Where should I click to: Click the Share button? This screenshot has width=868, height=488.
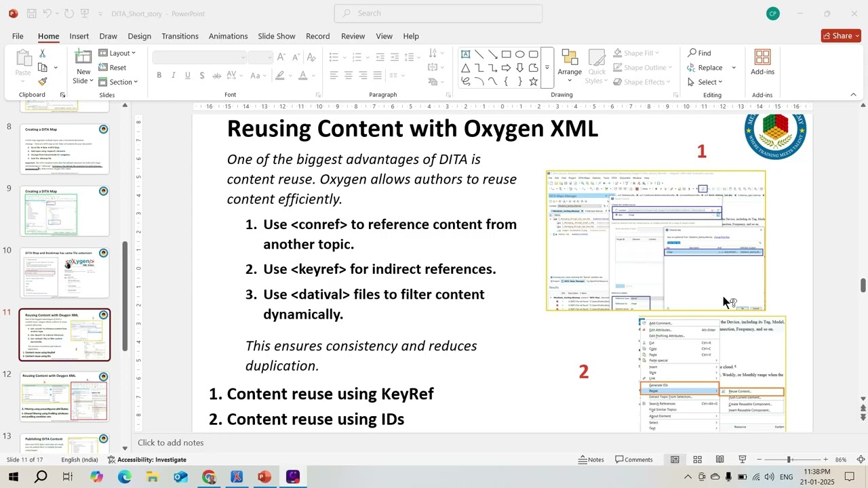[x=841, y=36]
